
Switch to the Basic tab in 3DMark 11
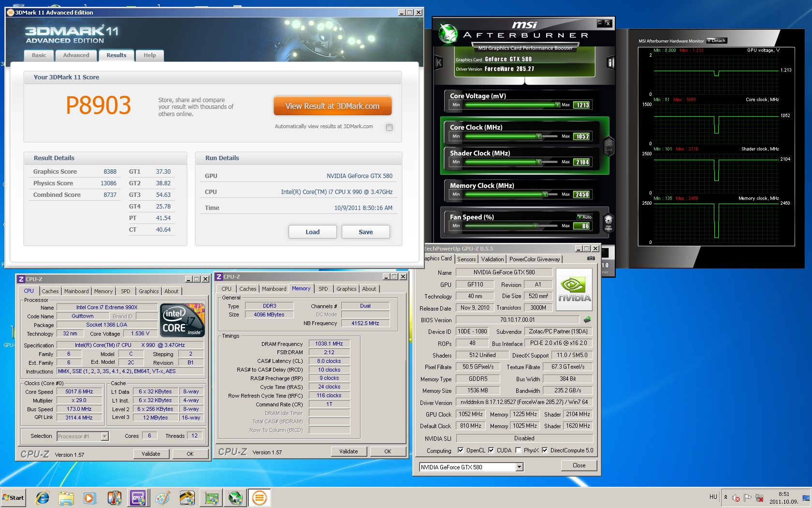click(x=39, y=55)
